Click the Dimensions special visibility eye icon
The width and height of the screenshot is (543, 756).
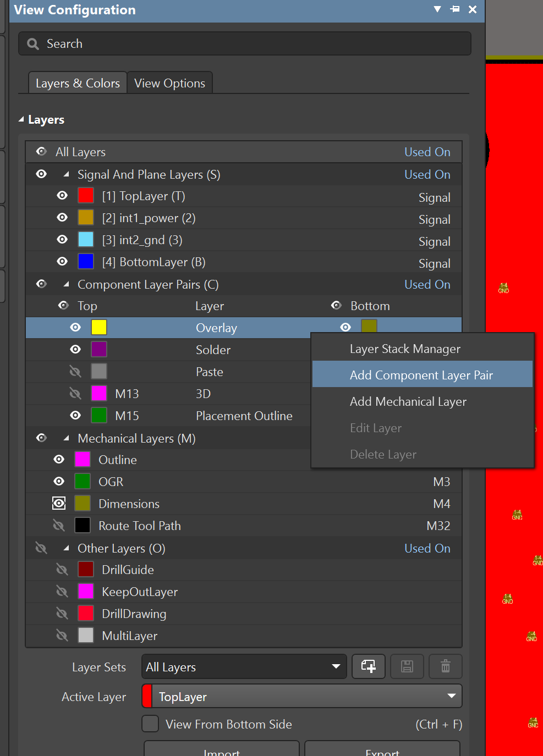[x=59, y=503]
